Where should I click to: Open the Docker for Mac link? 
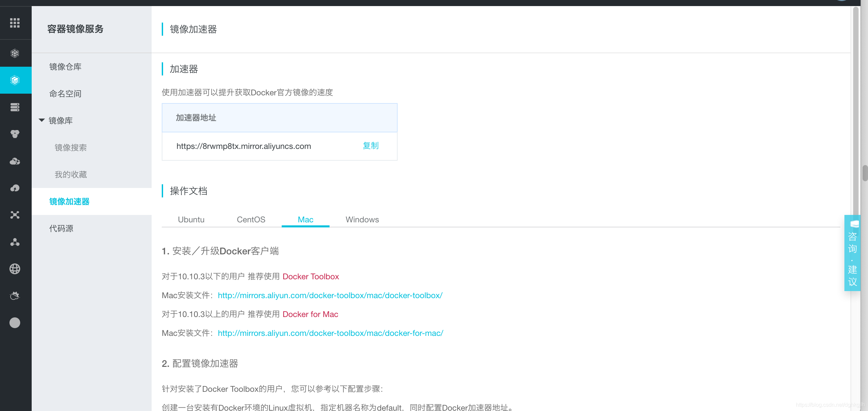310,314
